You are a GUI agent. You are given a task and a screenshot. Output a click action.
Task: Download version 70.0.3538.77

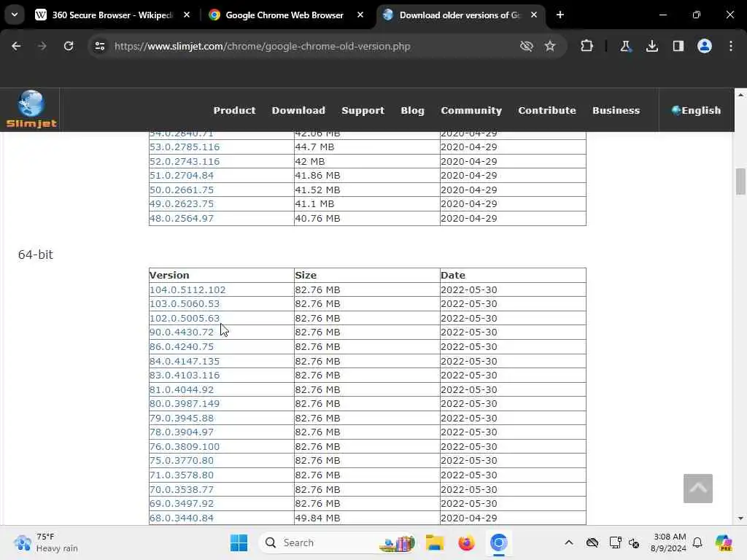(x=182, y=489)
